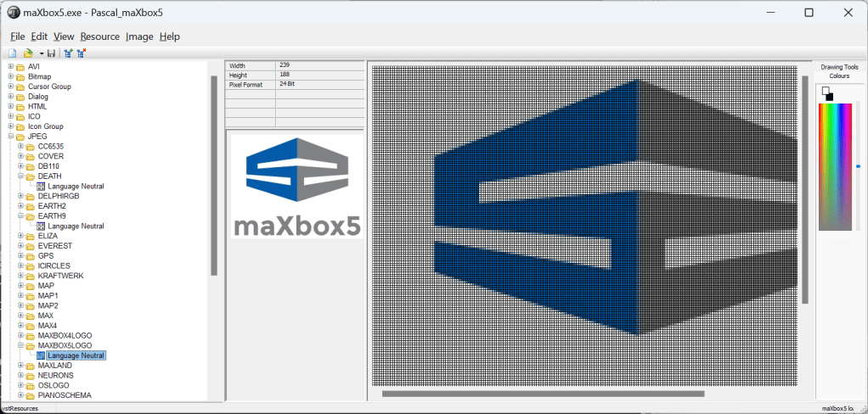
Task: Click the Save disk toolbar icon
Action: tap(52, 53)
